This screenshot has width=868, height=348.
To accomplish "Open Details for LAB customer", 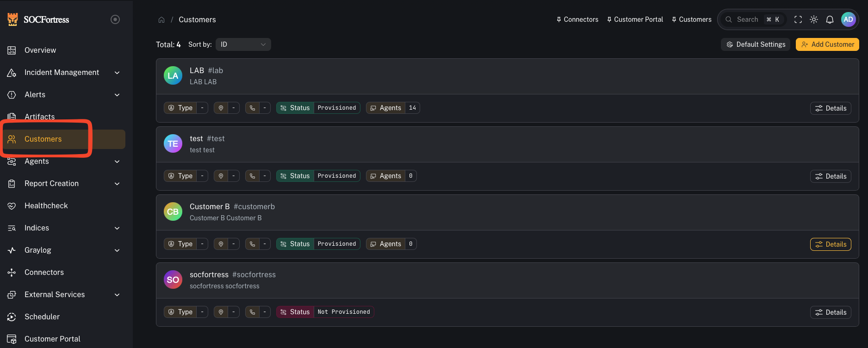I will 831,108.
